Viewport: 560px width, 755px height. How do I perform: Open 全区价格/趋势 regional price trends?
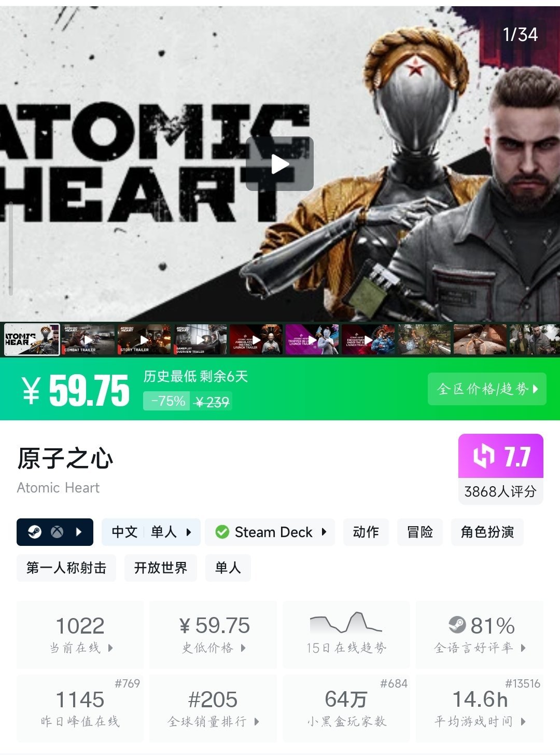pos(487,389)
